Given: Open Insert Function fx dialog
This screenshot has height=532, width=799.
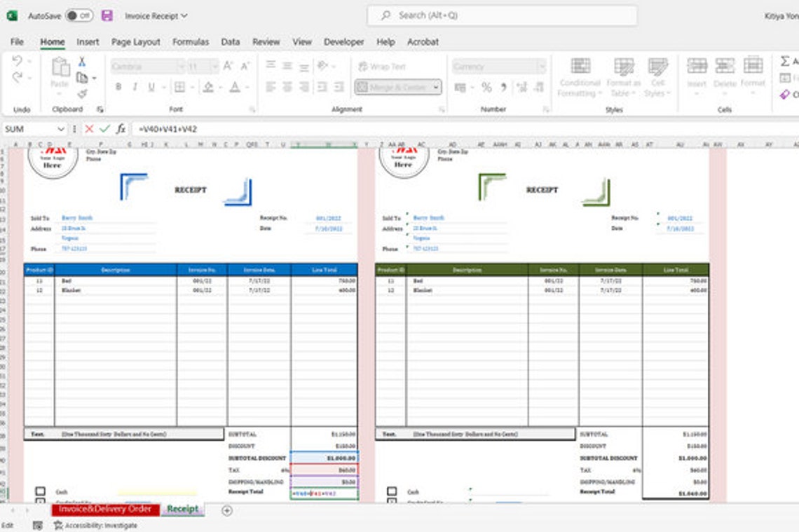Looking at the screenshot, I should (x=121, y=129).
